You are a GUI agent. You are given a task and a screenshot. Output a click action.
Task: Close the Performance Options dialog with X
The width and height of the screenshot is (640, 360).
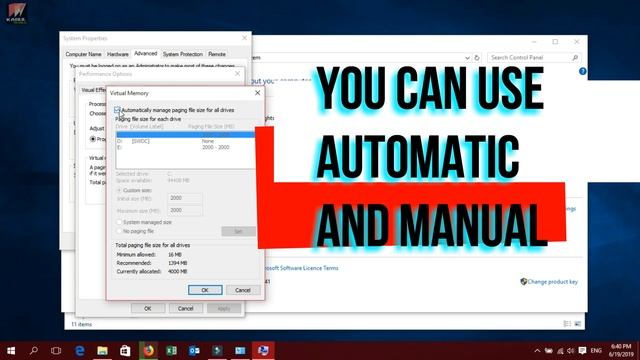click(237, 74)
